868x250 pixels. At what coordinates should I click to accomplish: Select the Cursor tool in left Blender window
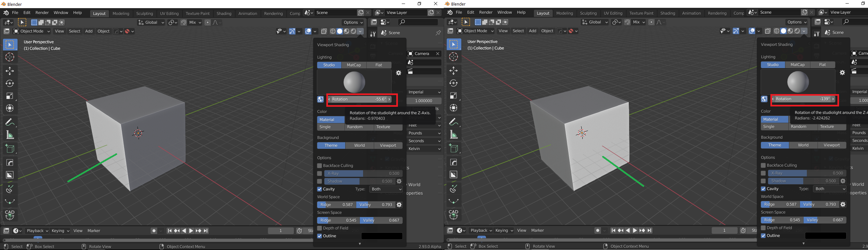click(10, 57)
